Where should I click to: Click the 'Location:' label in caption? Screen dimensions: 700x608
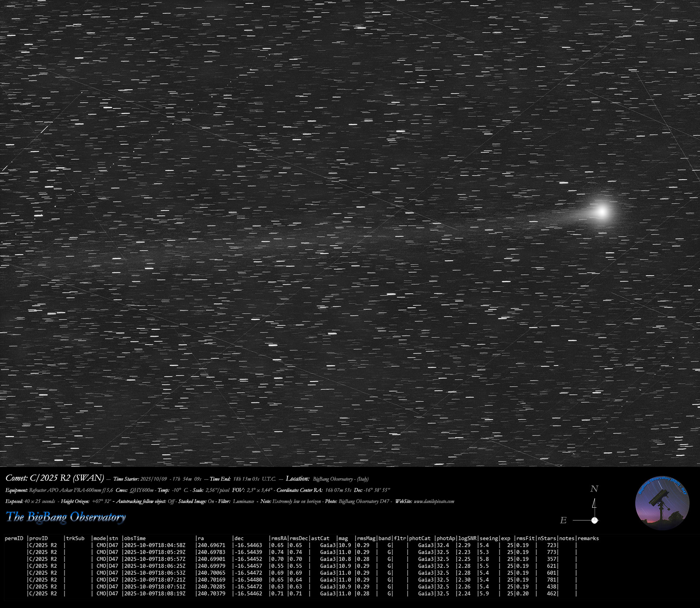point(297,479)
